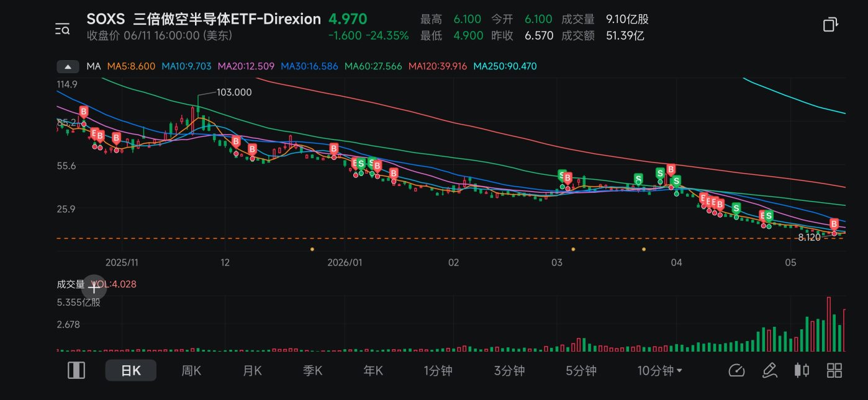The width and height of the screenshot is (868, 400).
Task: Tap the copy windows icon top right
Action: pyautogui.click(x=830, y=24)
